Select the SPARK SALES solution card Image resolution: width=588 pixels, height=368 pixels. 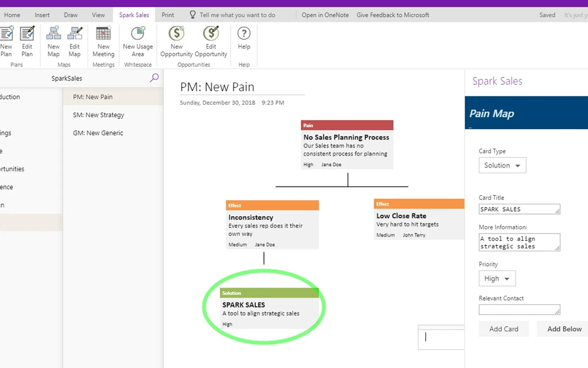click(x=269, y=308)
